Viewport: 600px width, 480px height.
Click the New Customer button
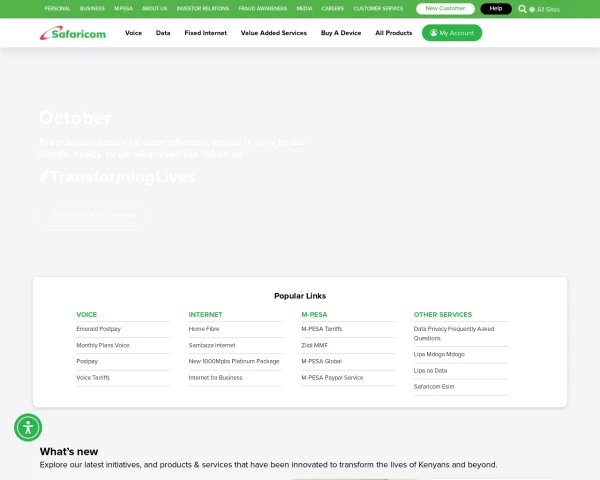point(445,8)
